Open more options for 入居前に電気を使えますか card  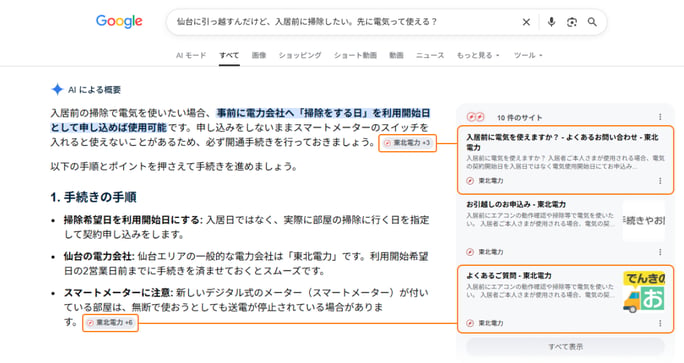[660, 181]
